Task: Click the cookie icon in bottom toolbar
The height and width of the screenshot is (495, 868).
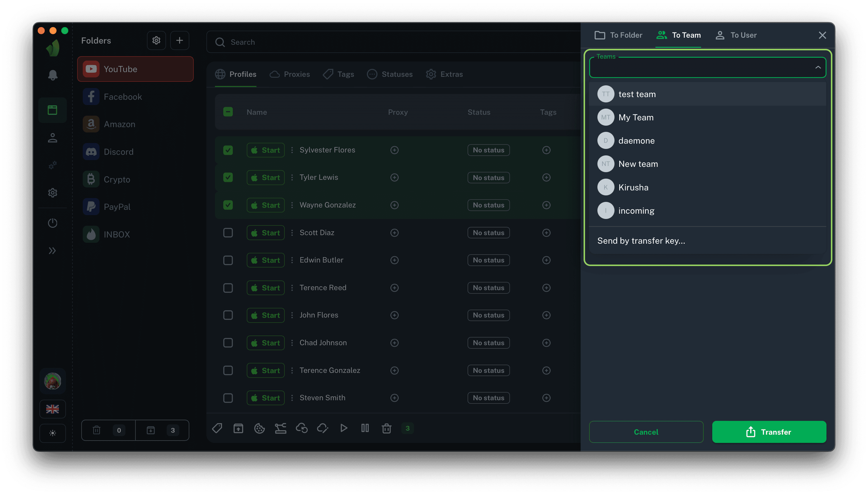Action: [259, 428]
